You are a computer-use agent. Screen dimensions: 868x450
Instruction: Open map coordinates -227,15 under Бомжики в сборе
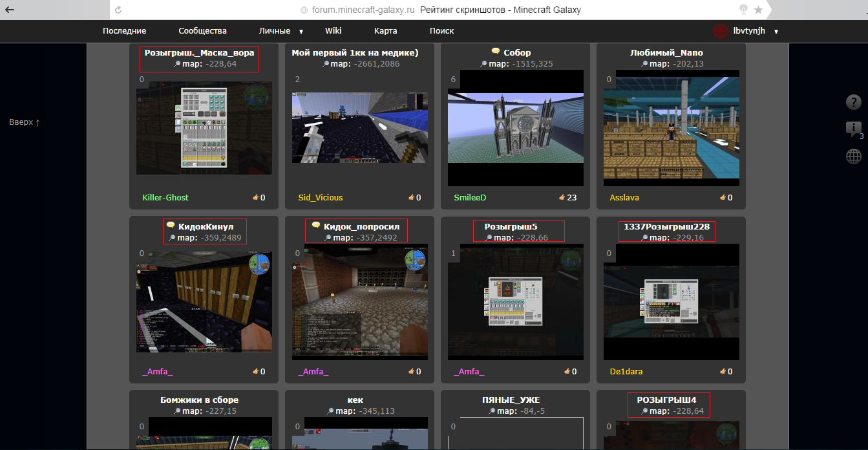pos(221,411)
